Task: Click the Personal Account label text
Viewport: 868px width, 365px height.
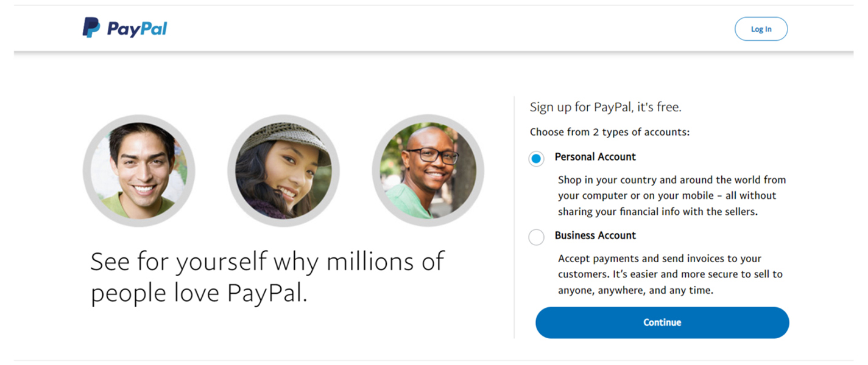Action: click(595, 157)
